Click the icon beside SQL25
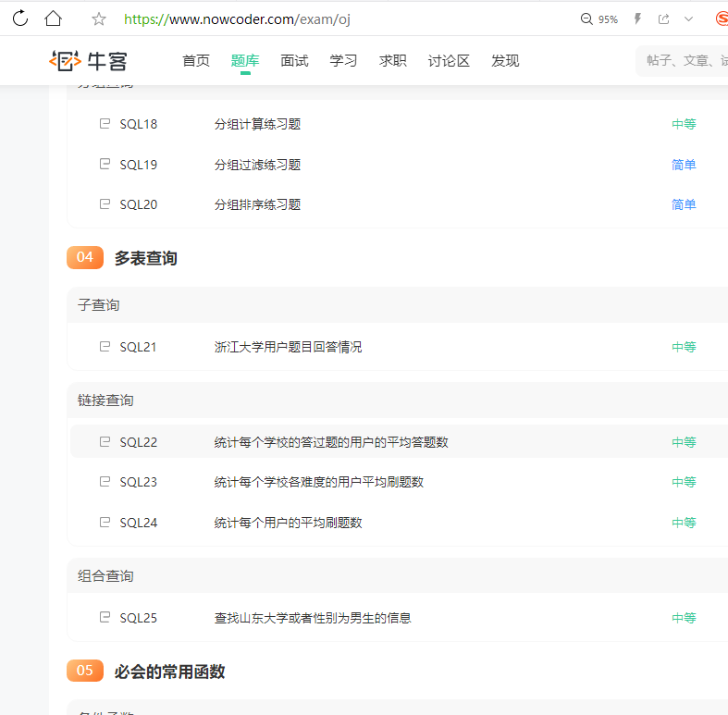The image size is (728, 715). 105,618
